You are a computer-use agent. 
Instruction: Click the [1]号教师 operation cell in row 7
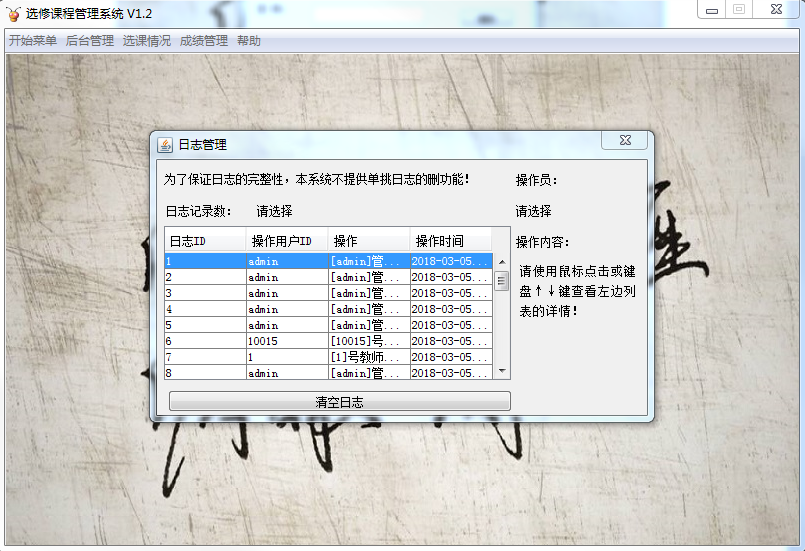(369, 357)
